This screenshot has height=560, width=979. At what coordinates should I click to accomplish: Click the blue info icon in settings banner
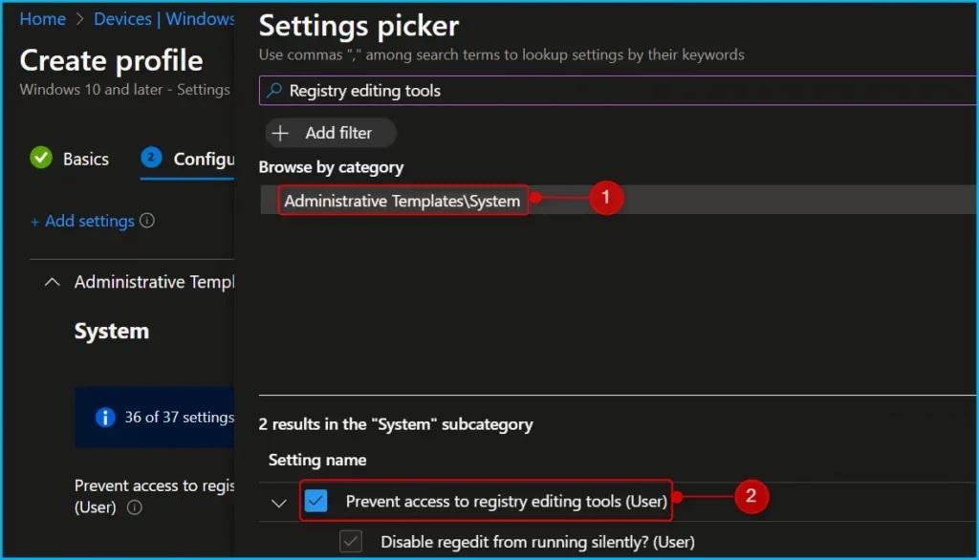pyautogui.click(x=105, y=418)
